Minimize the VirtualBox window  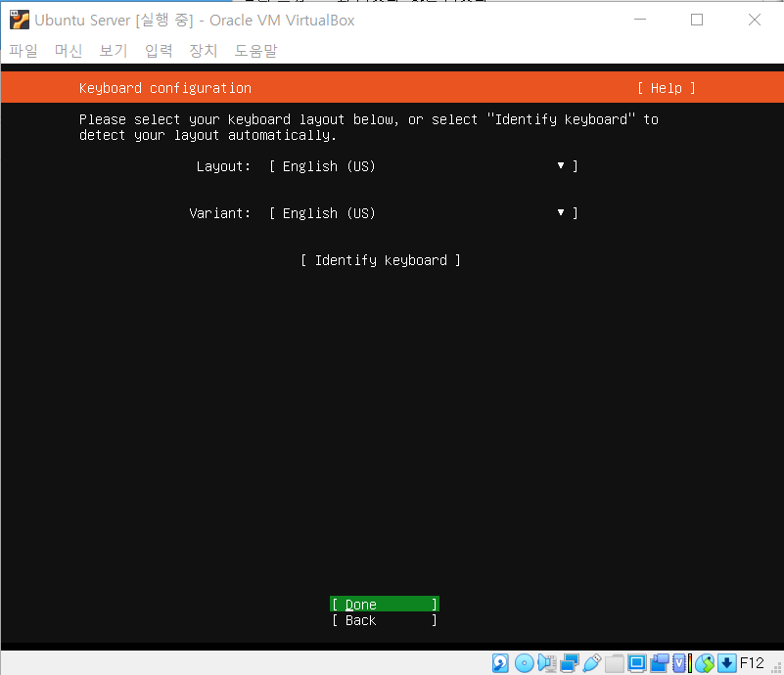point(640,20)
